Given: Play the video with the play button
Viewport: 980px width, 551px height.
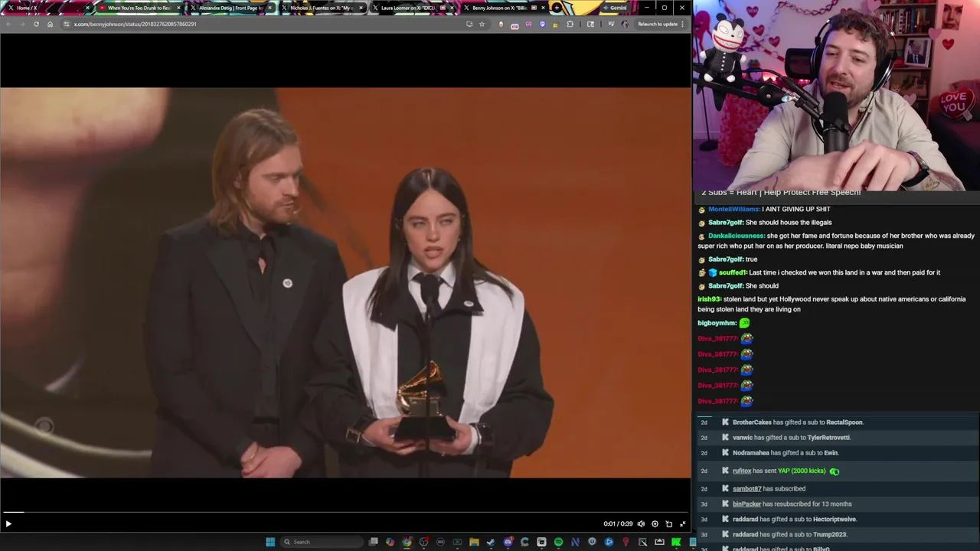Looking at the screenshot, I should click(8, 523).
